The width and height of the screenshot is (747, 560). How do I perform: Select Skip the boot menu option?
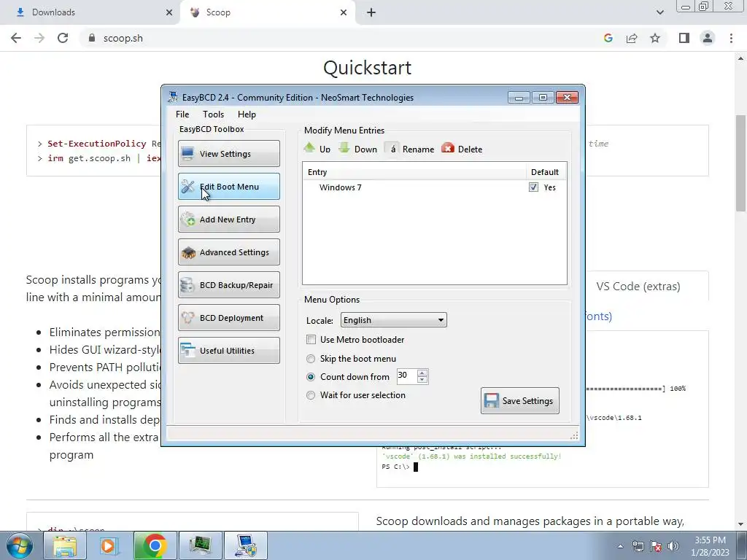[311, 359]
